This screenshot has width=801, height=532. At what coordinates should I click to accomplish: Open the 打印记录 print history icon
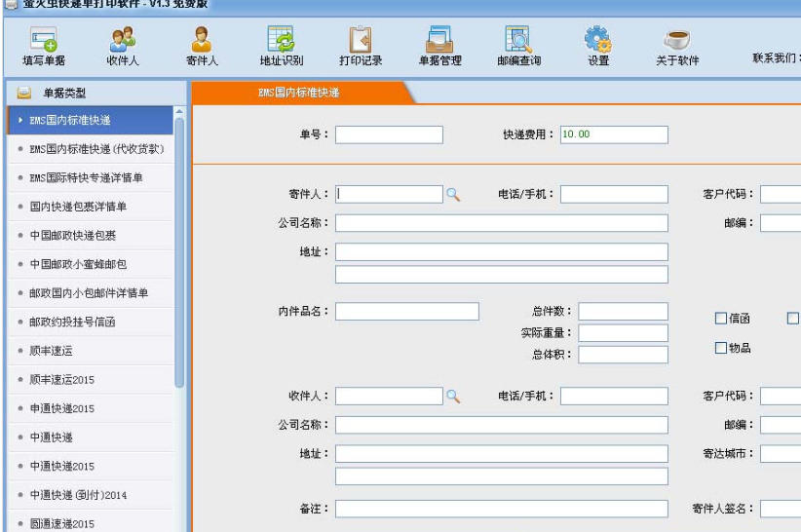tap(361, 46)
